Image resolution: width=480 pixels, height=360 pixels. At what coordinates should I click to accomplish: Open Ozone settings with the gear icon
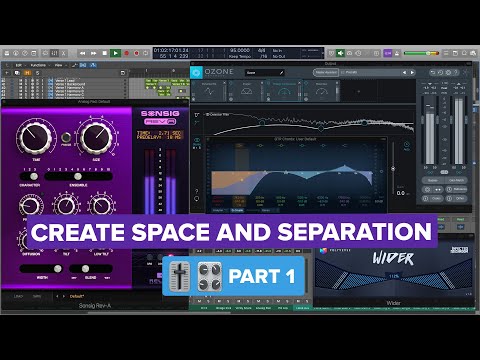[448, 72]
